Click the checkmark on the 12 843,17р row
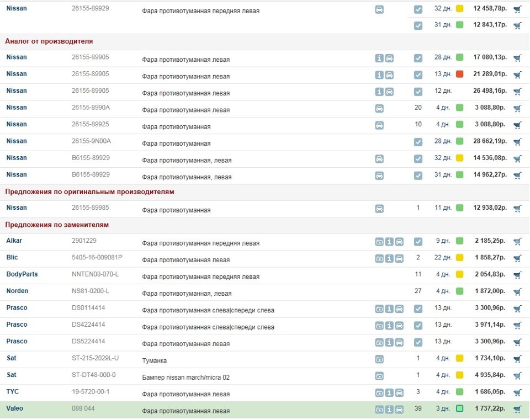The image size is (530, 420). pyautogui.click(x=418, y=25)
